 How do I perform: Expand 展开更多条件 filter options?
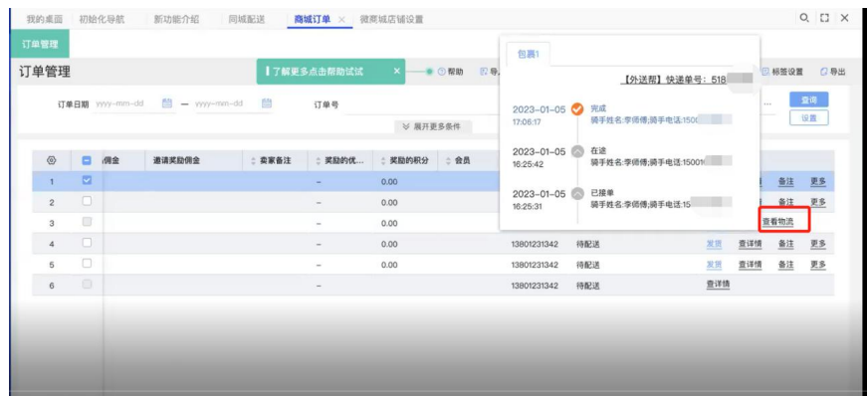pyautogui.click(x=433, y=126)
